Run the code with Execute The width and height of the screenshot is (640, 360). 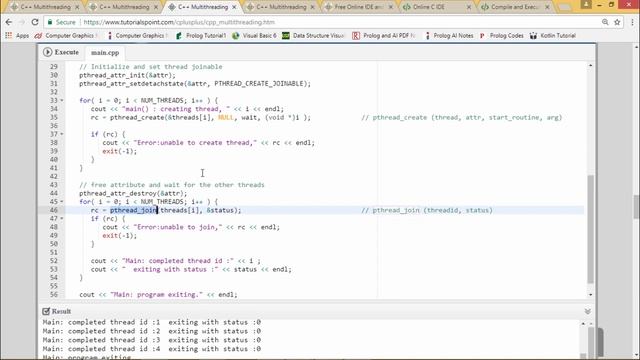[61, 52]
